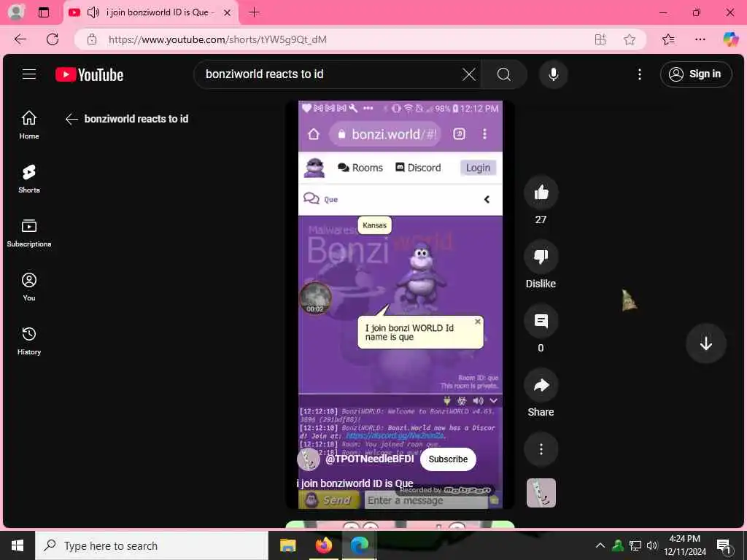Mute the tab using its speaker icon
This screenshot has width=747, height=560.
click(93, 12)
